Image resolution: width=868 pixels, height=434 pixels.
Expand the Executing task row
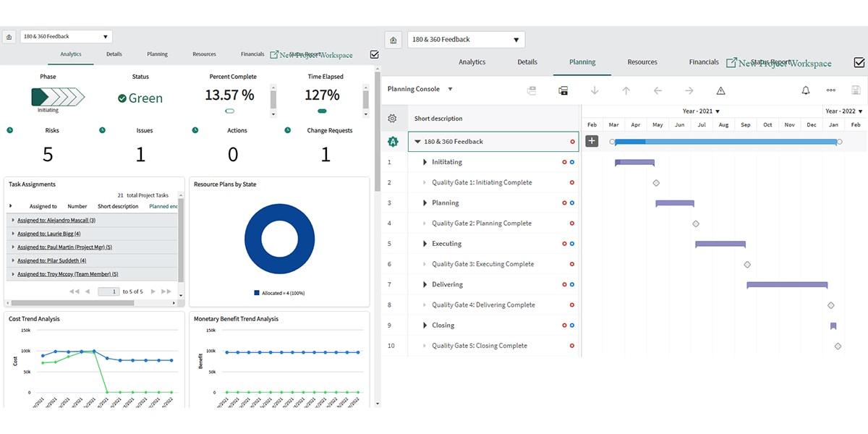pos(425,244)
